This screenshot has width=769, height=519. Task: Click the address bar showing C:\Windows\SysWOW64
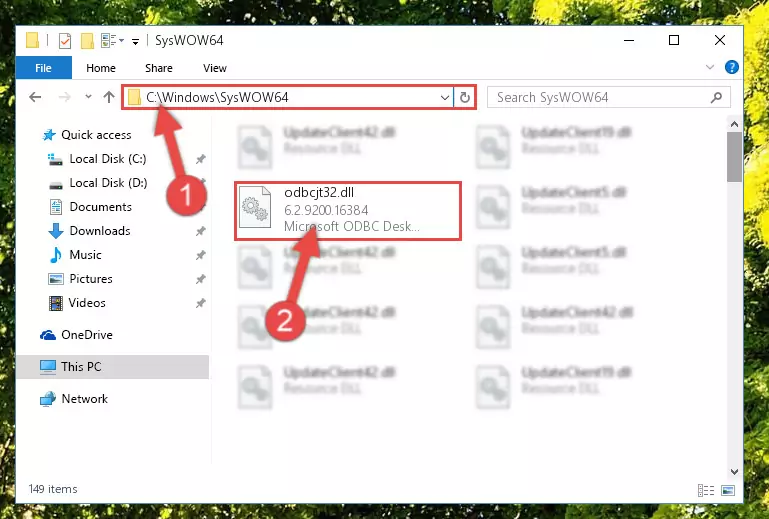pos(288,97)
